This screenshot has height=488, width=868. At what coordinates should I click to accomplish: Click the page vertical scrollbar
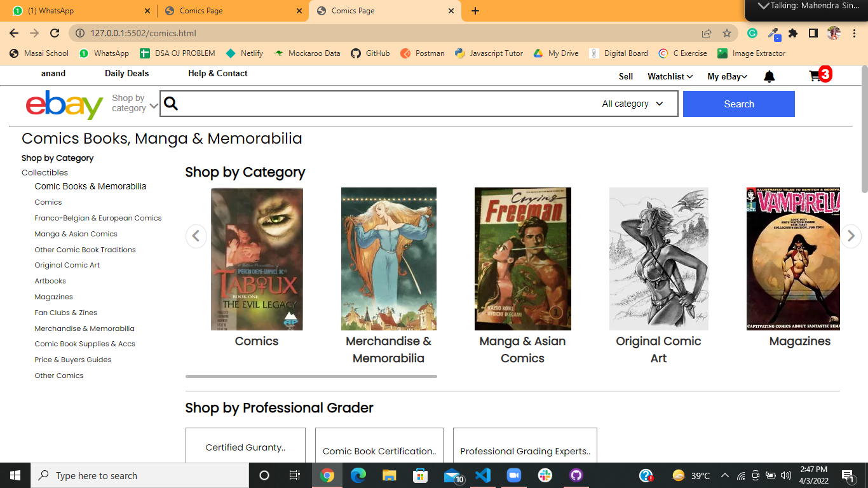864,128
